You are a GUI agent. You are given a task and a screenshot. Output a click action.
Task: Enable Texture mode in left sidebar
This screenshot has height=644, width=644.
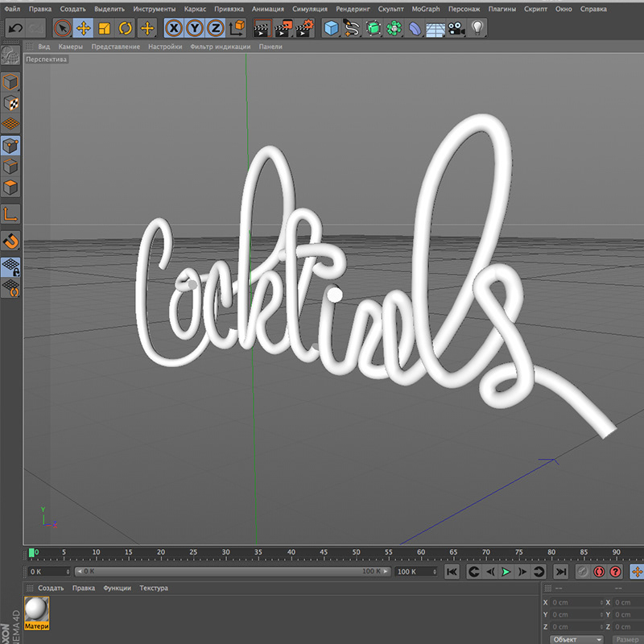point(10,103)
